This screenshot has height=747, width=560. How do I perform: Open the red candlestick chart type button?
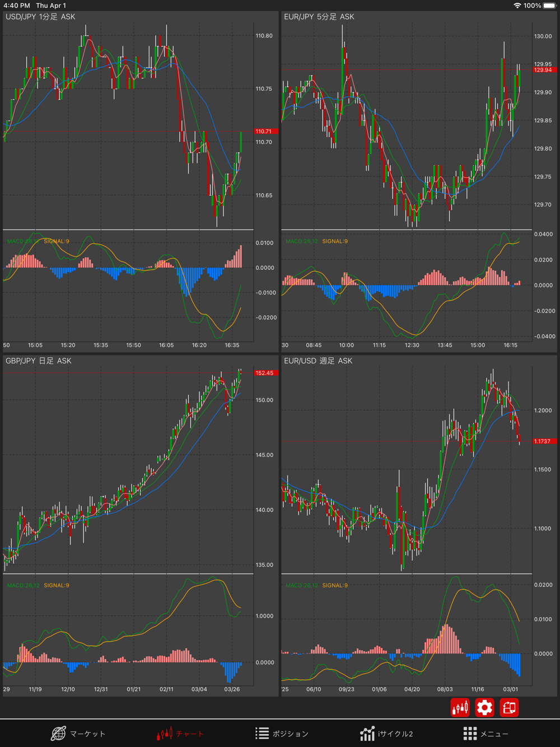(x=460, y=708)
